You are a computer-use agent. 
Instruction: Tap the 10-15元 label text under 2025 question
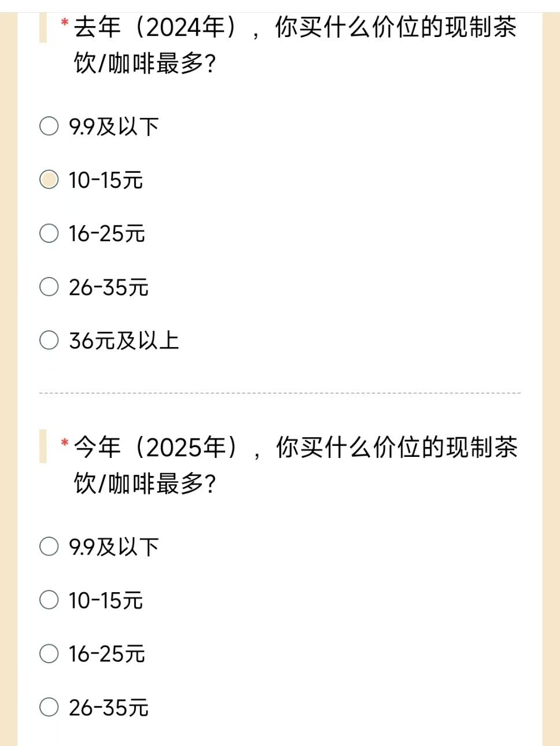pos(105,600)
